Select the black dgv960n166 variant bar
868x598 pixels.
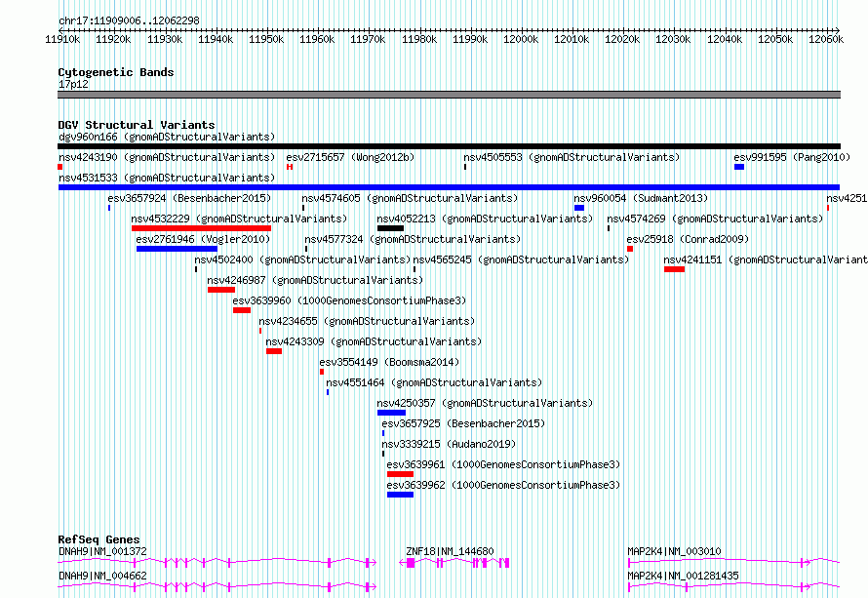click(x=449, y=146)
